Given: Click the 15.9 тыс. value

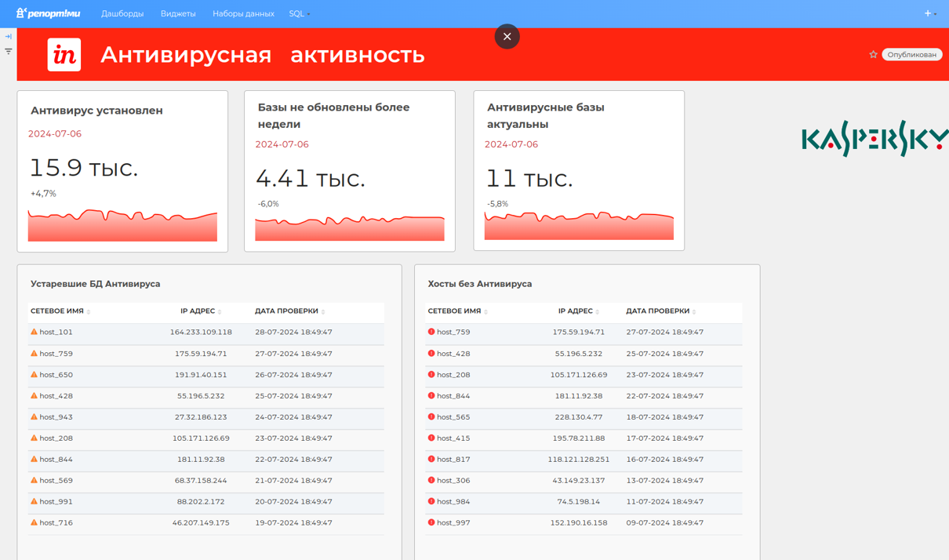Looking at the screenshot, I should [x=84, y=168].
